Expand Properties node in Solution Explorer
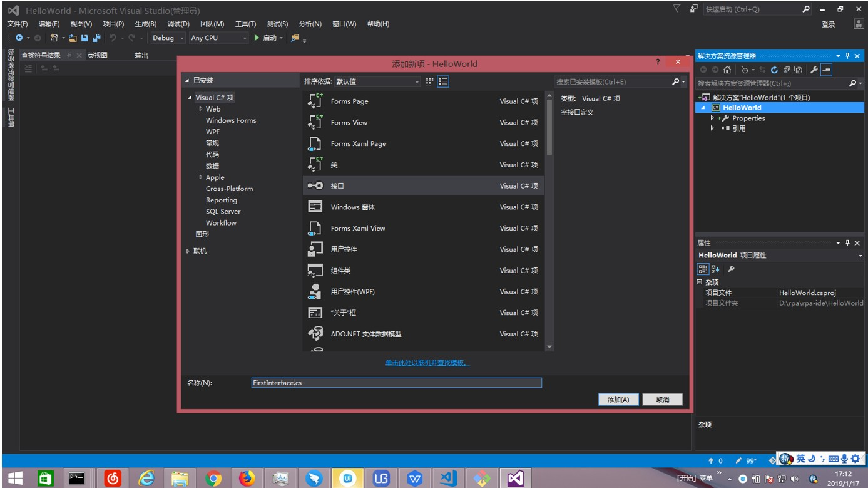The width and height of the screenshot is (868, 488). pyautogui.click(x=712, y=118)
